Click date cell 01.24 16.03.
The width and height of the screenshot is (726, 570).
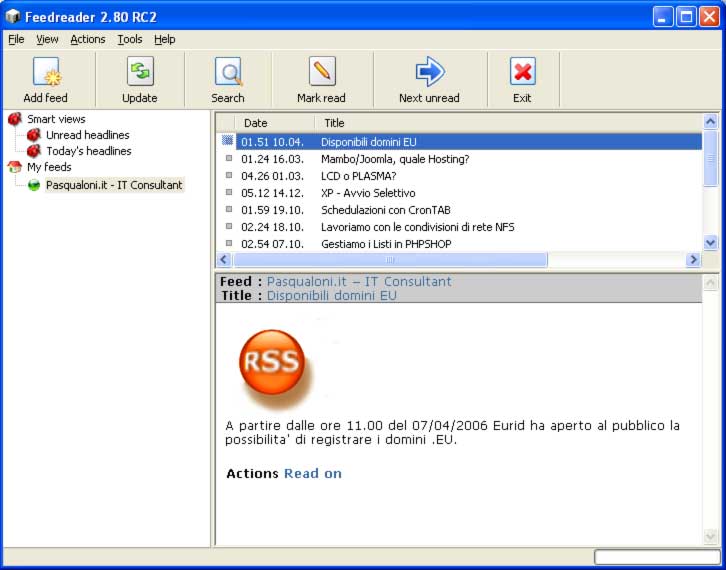[x=272, y=159]
